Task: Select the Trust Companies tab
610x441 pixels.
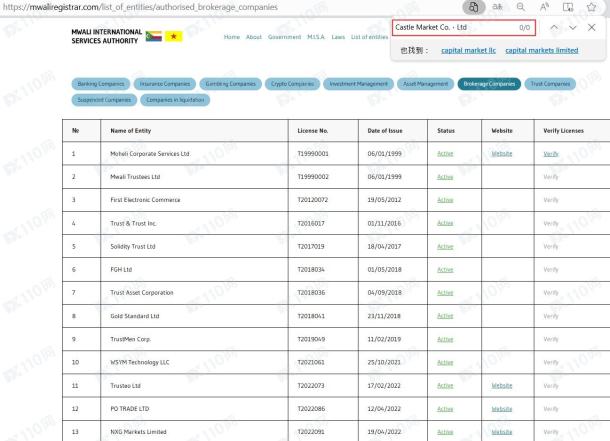Action: pos(550,84)
